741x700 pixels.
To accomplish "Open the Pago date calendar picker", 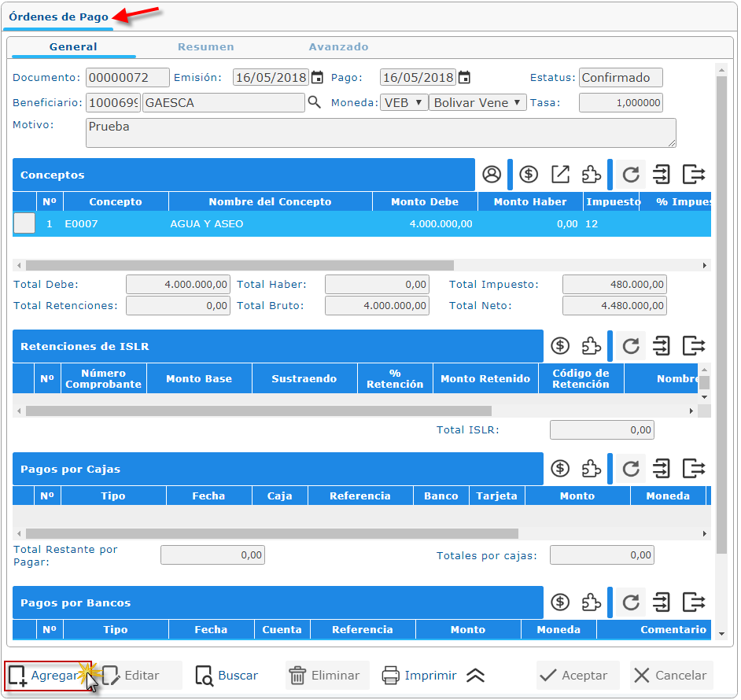I will point(464,78).
